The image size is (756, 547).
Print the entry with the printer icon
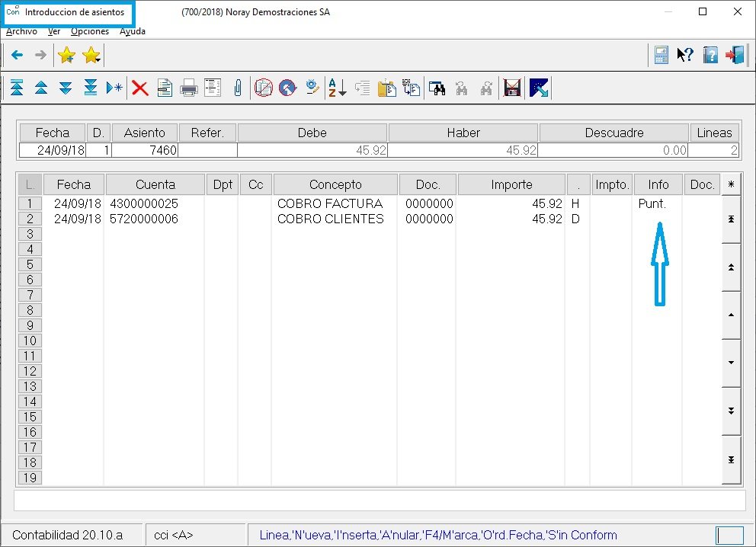tap(188, 88)
